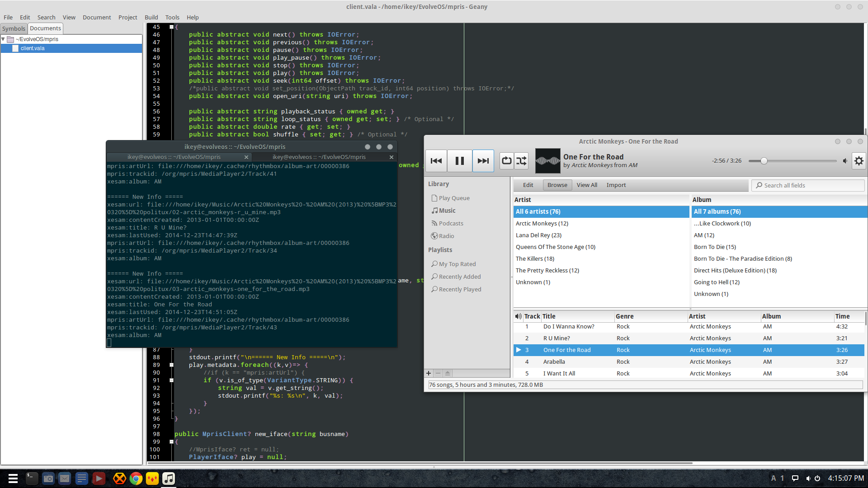Click the Search all fields box
Screen dimensions: 868x488
click(808, 185)
